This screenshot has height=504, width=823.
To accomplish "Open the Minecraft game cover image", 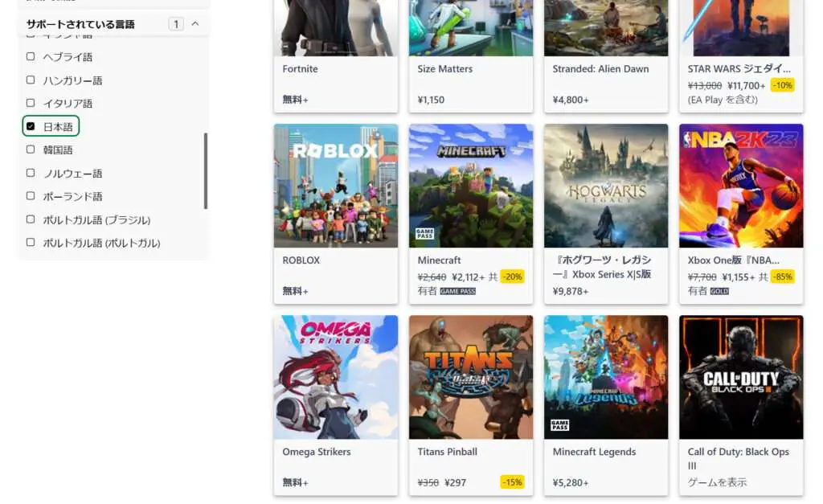I will point(471,186).
